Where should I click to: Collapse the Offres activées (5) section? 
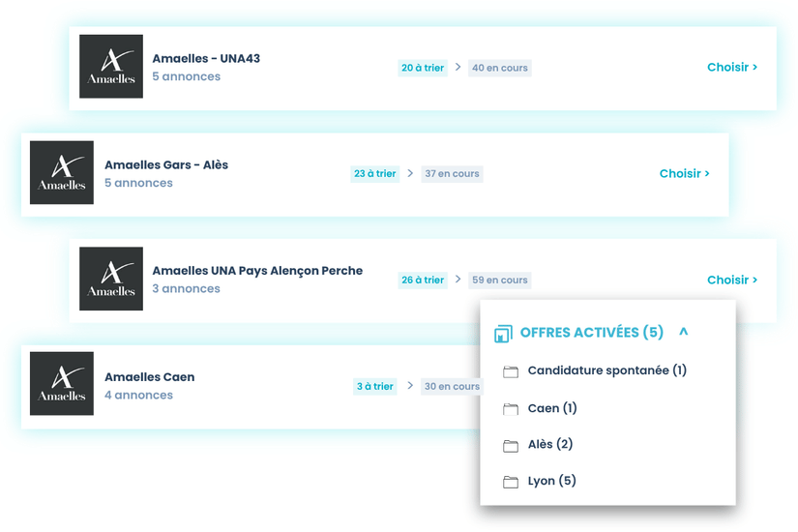pyautogui.click(x=684, y=332)
